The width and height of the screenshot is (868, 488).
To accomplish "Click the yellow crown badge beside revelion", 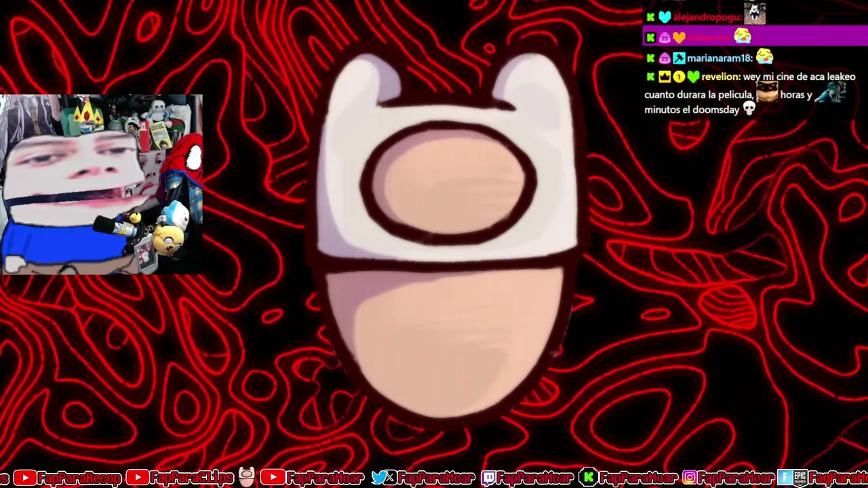I will click(x=665, y=77).
